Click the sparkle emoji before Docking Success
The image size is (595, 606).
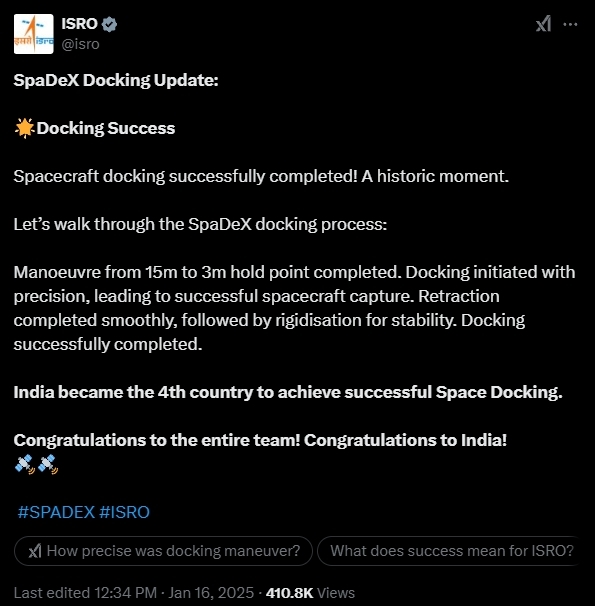(x=25, y=128)
